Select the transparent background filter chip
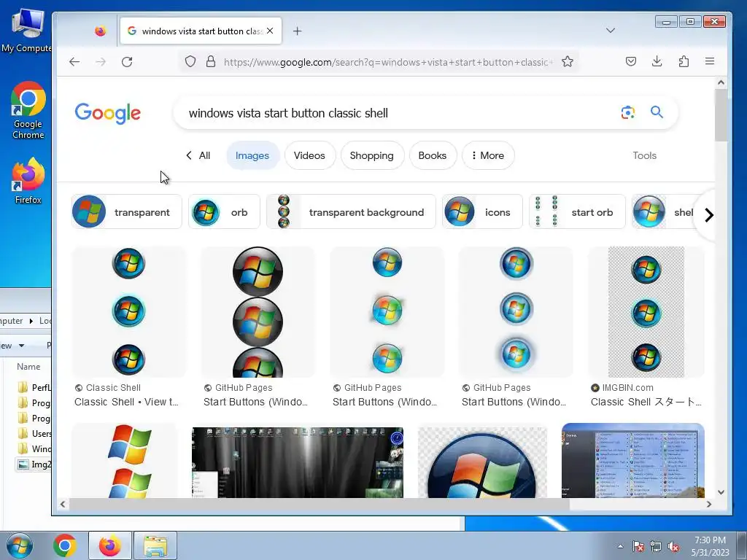The height and width of the screenshot is (560, 747). point(351,212)
